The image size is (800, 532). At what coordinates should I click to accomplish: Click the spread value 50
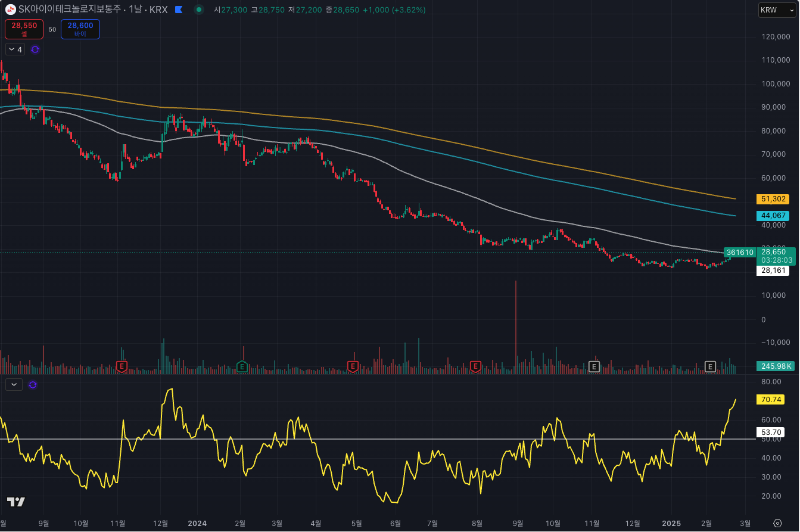click(52, 29)
